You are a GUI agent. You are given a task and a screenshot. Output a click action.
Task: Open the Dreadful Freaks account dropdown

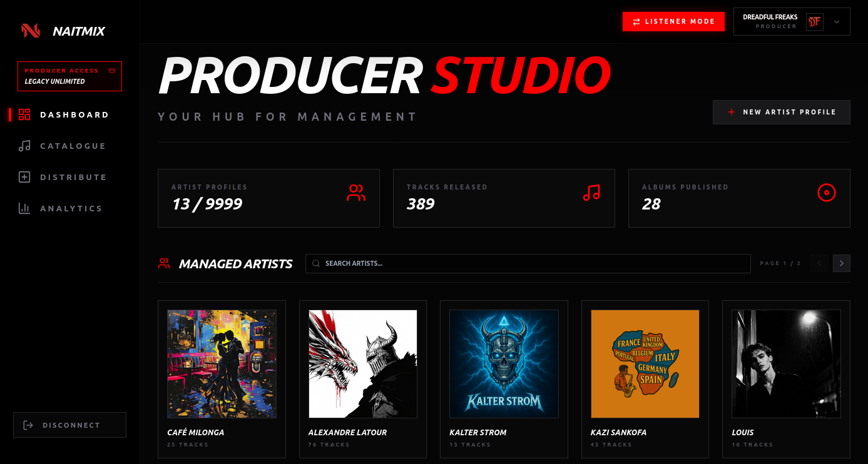[x=836, y=21]
